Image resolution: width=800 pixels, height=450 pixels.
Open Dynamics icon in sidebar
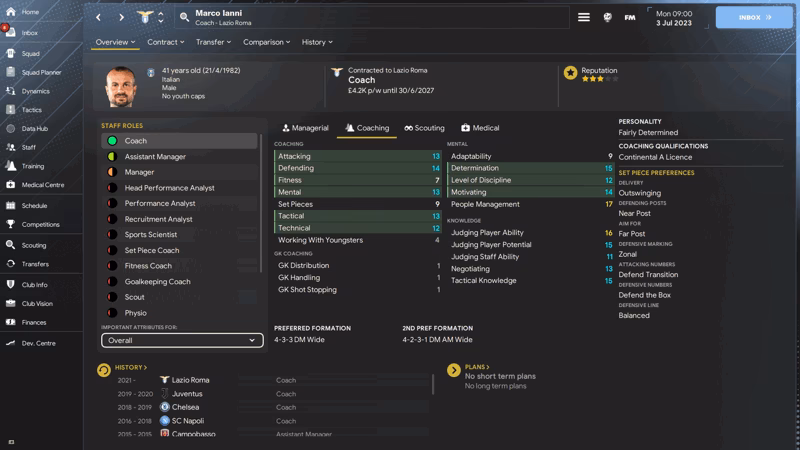(11, 91)
